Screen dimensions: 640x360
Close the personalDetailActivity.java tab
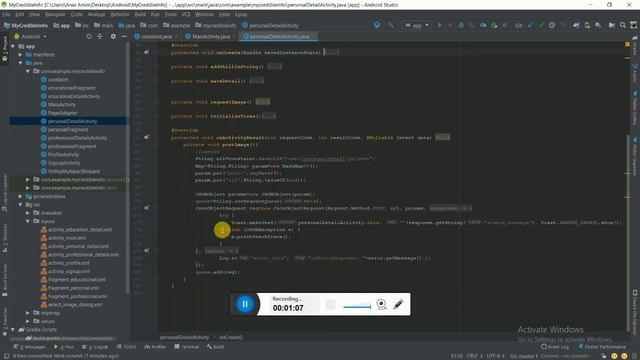click(x=313, y=36)
